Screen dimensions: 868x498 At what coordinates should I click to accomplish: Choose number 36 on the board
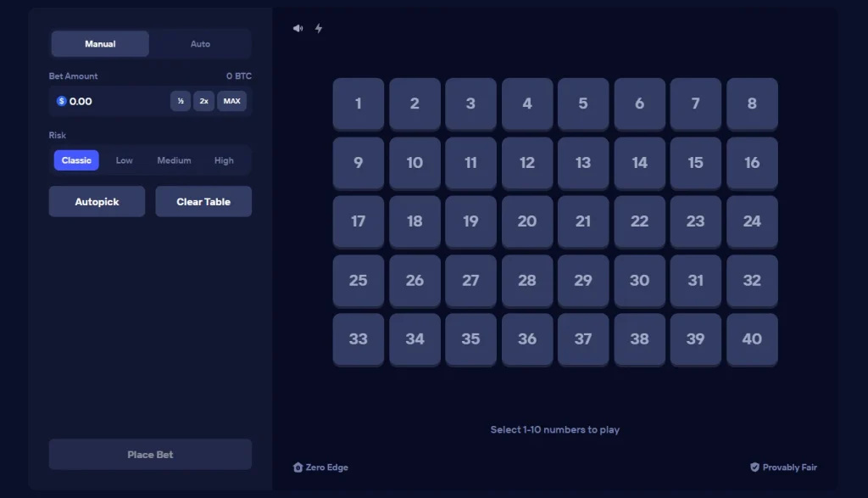[x=527, y=339]
